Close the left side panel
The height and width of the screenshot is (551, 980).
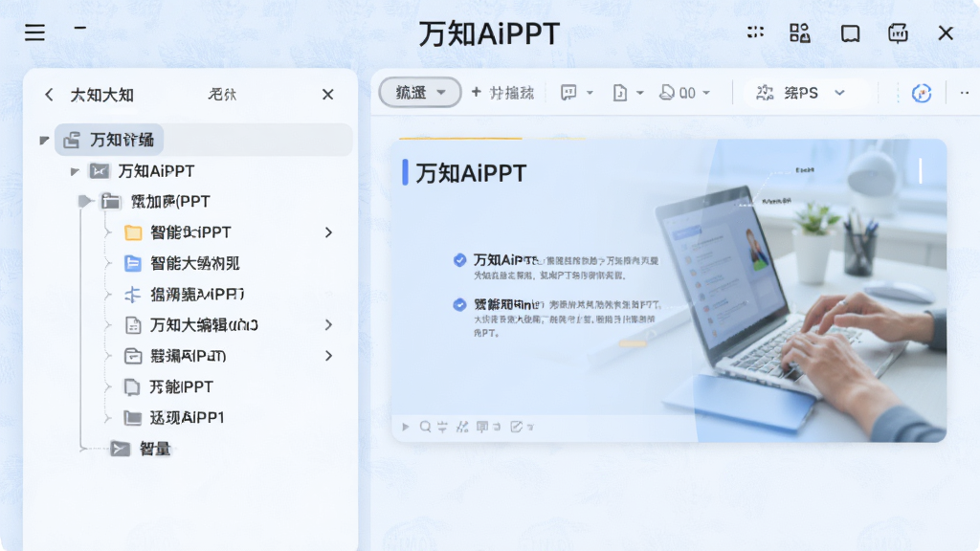coord(327,95)
